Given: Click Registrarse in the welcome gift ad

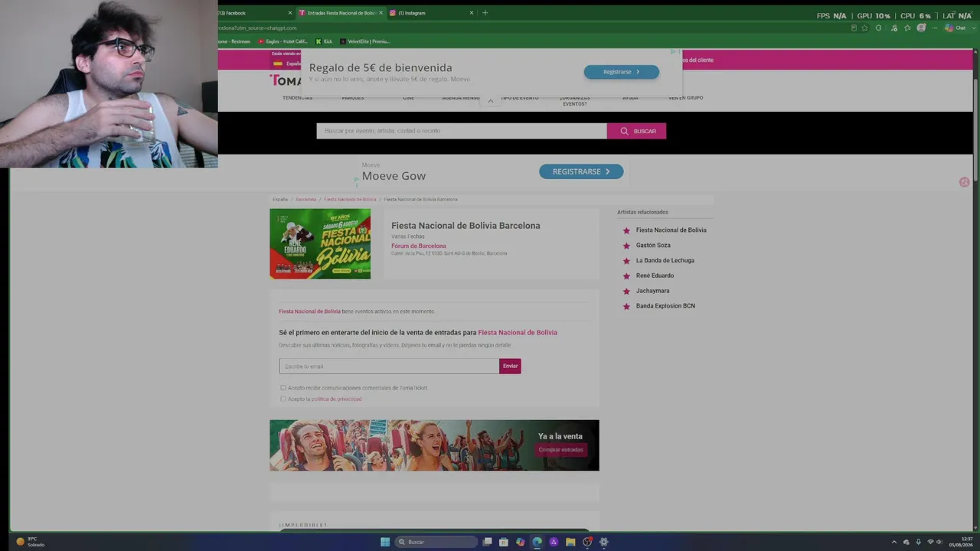Looking at the screenshot, I should 621,72.
